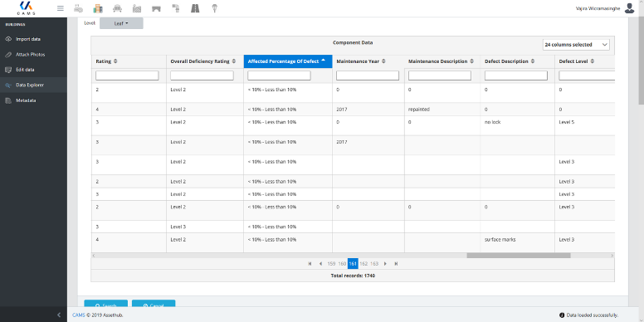Open the user profile avatar icon
This screenshot has height=322, width=644.
[x=629, y=7]
